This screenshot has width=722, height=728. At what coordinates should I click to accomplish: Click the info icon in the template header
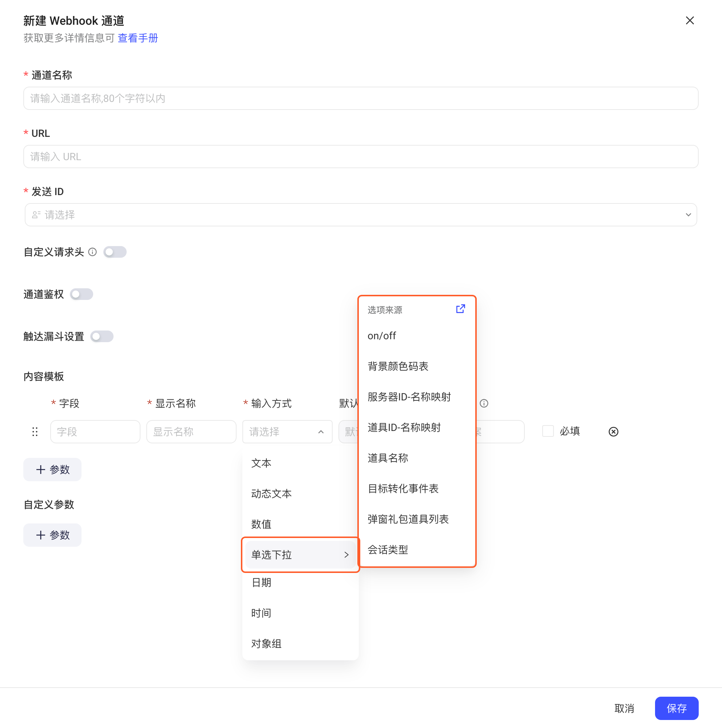[x=484, y=404]
